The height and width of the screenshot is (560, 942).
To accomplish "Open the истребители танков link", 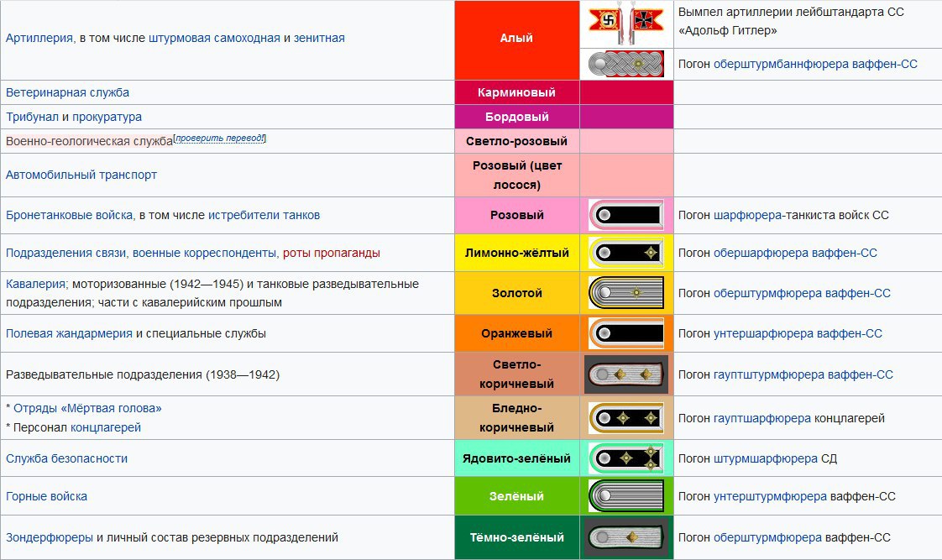I will [264, 215].
